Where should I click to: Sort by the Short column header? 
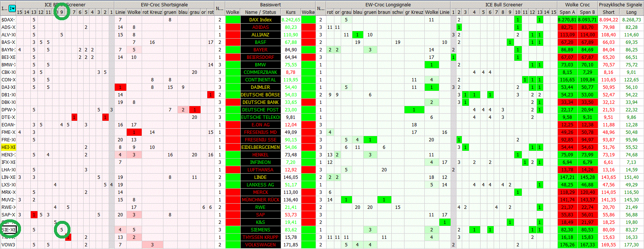pyautogui.click(x=609, y=12)
